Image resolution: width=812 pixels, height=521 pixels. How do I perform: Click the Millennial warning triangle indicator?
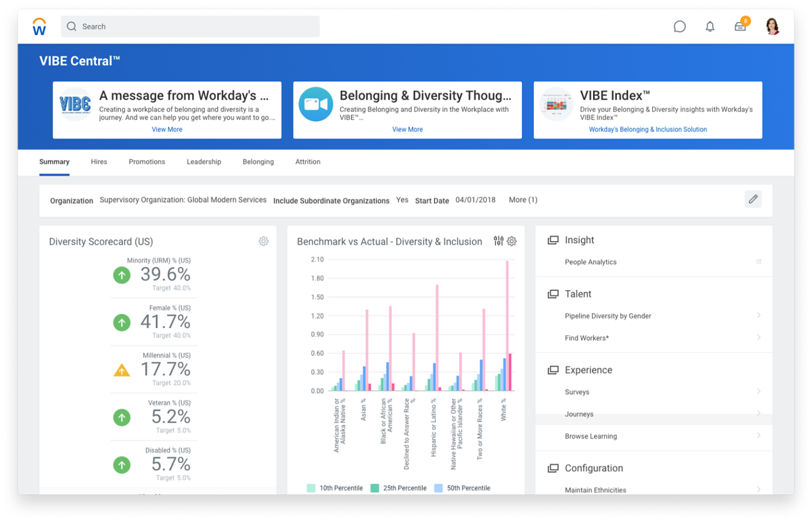click(x=122, y=370)
